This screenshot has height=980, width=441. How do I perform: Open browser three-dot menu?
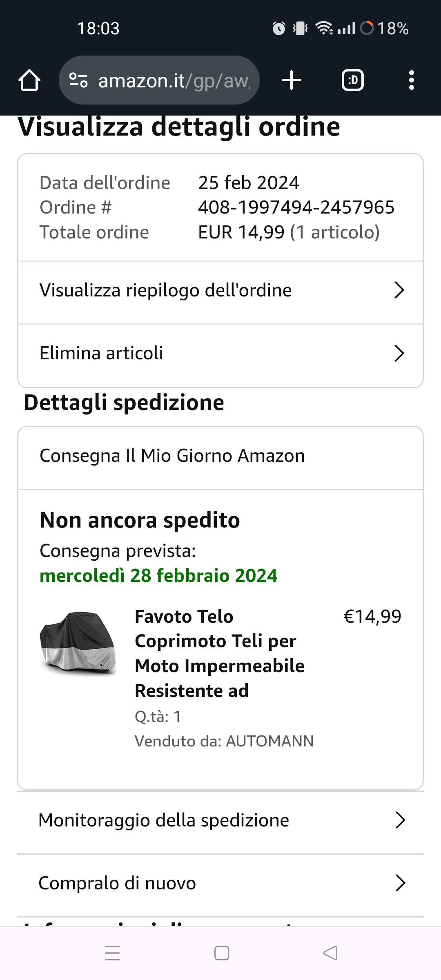click(411, 80)
